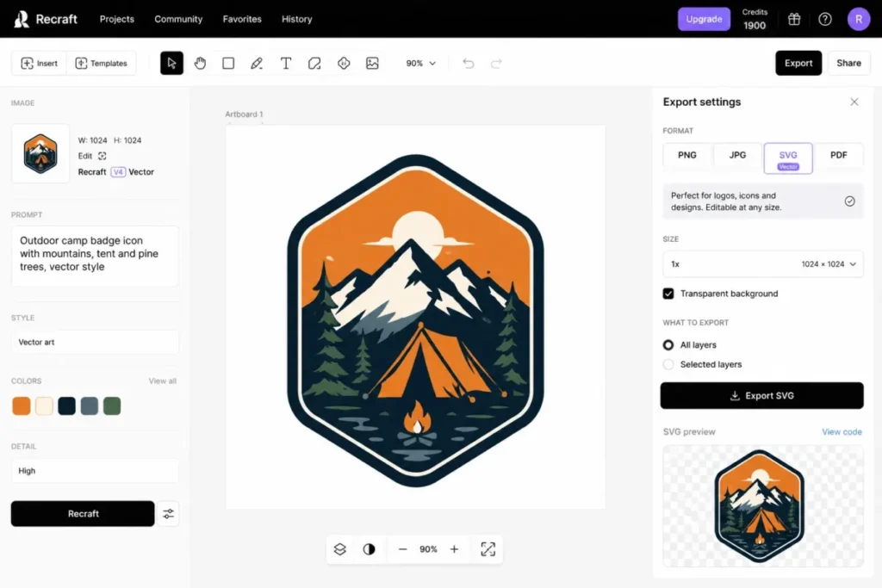This screenshot has width=882, height=588.
Task: Open the help question mark icon
Action: [824, 19]
